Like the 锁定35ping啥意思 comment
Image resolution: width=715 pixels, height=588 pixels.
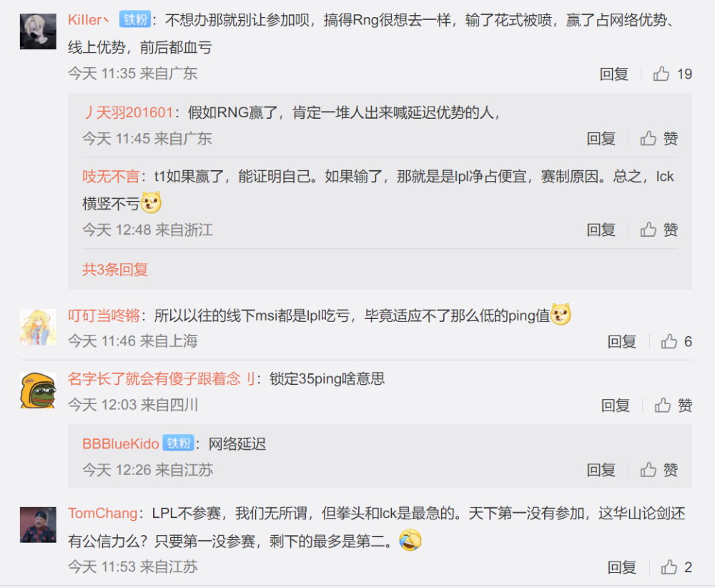point(674,405)
